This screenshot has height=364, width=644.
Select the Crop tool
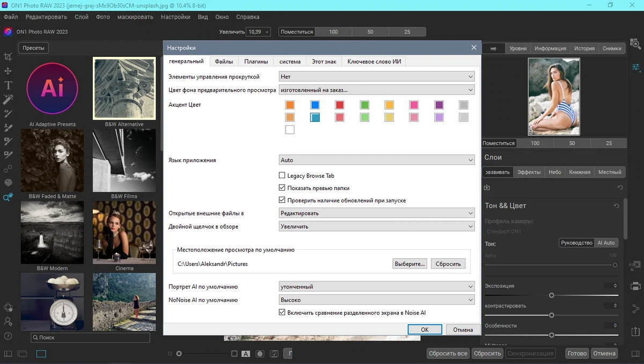coord(8,57)
